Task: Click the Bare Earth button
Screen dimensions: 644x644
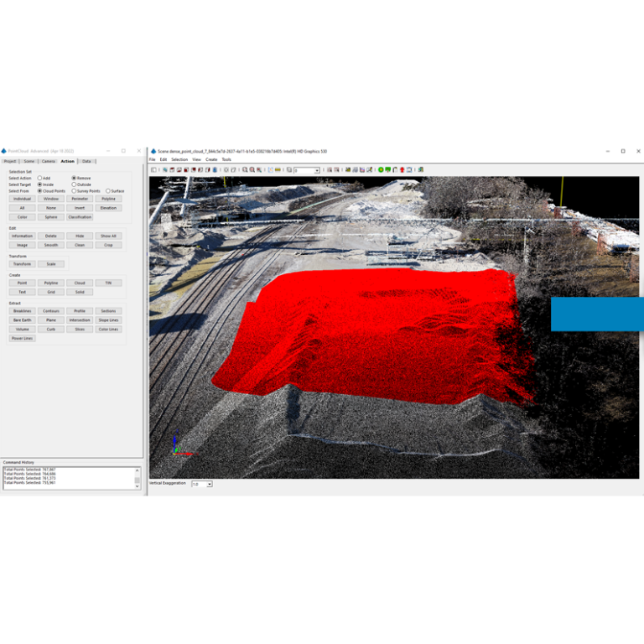Action: tap(23, 320)
